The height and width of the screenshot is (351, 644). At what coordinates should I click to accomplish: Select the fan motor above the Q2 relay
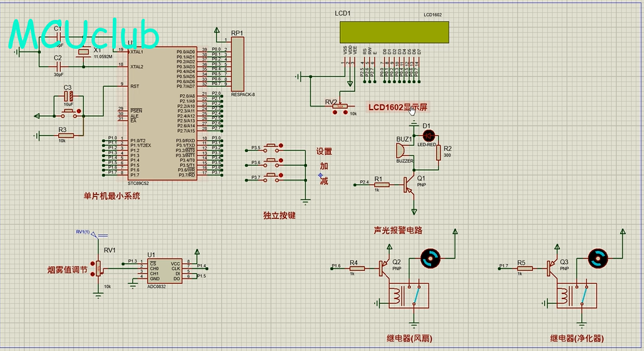coord(430,257)
